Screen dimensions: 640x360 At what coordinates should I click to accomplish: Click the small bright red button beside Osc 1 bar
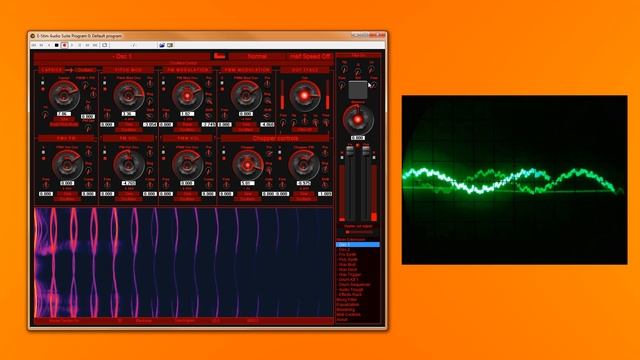pyautogui.click(x=220, y=56)
